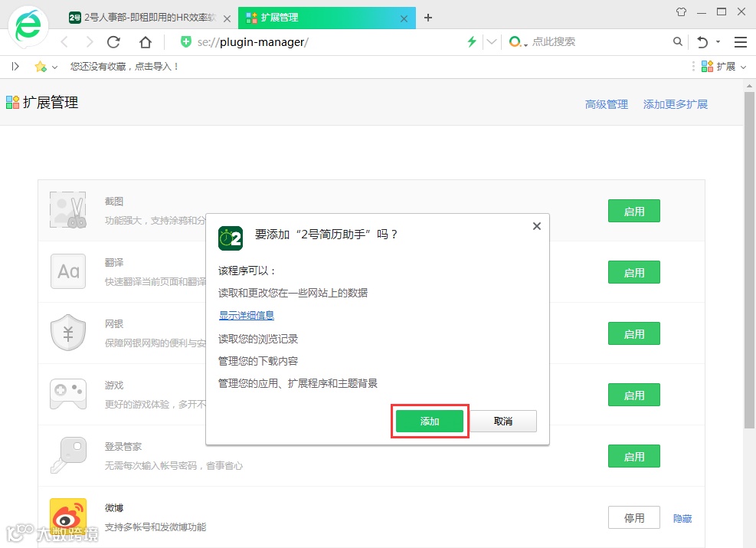Click the undo closed tab icon
756x548 pixels.
(702, 42)
